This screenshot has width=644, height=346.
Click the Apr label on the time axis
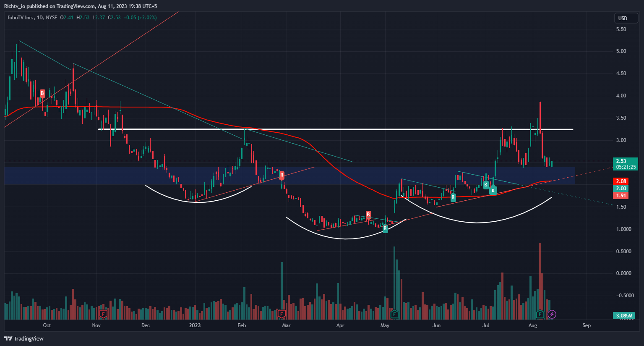pyautogui.click(x=340, y=325)
